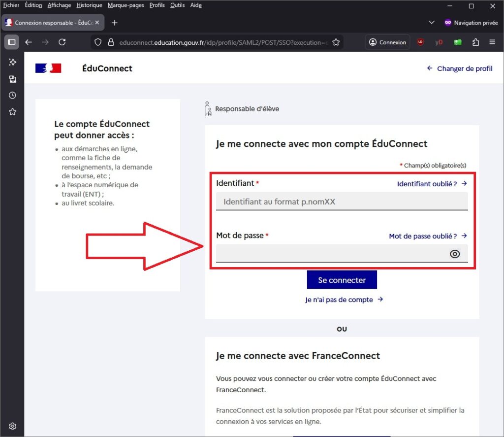Bookmark this page with the star icon
This screenshot has width=504, height=437.
(x=336, y=42)
